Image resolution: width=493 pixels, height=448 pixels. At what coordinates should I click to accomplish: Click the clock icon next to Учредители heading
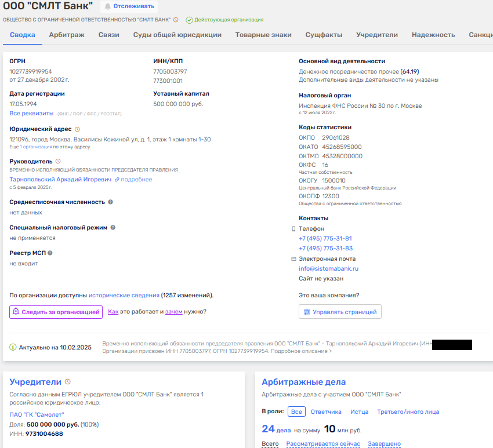point(68,382)
